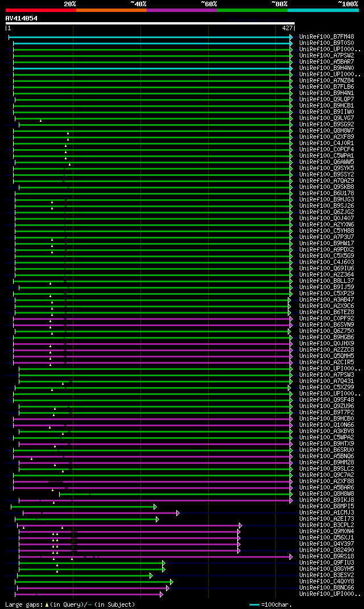
Task: Select the UniRef100_B8MPI5 label
Action: (326, 507)
